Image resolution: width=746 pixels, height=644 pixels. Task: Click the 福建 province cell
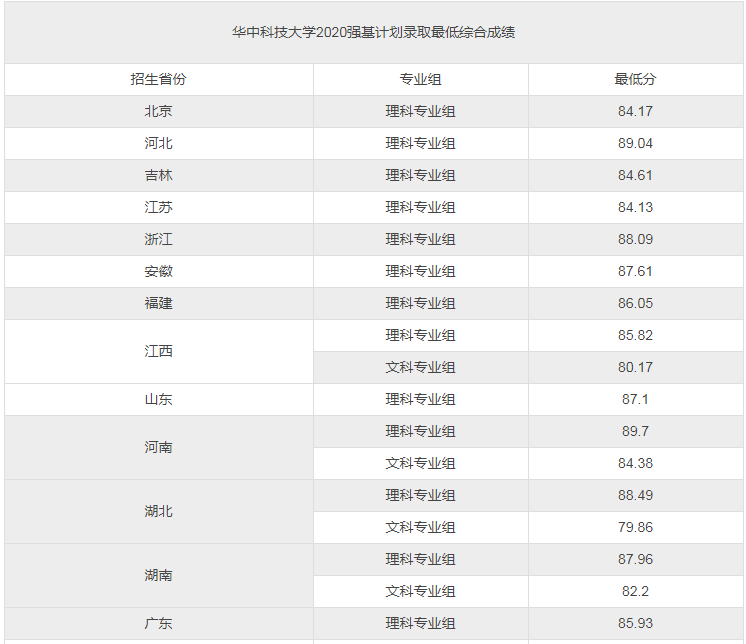pyautogui.click(x=158, y=303)
